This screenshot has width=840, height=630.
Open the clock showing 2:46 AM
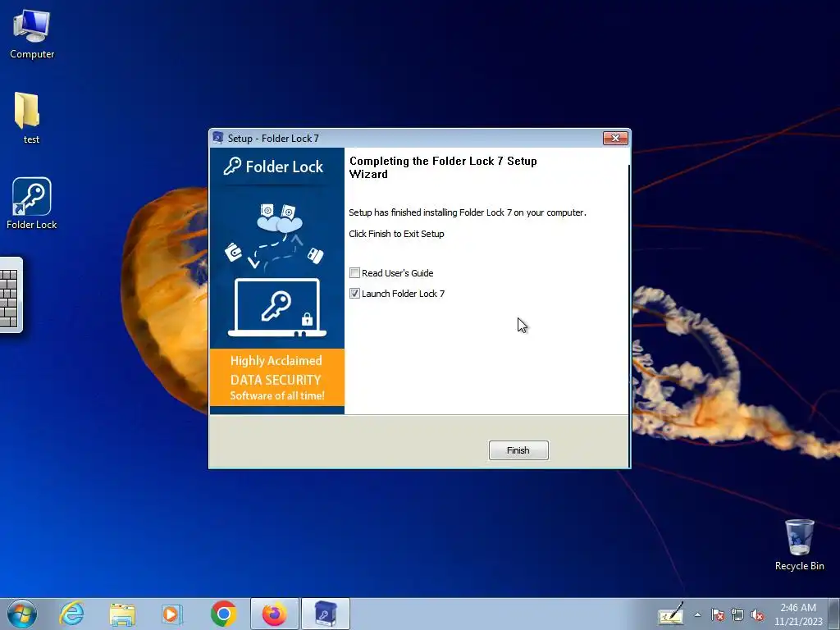[798, 614]
